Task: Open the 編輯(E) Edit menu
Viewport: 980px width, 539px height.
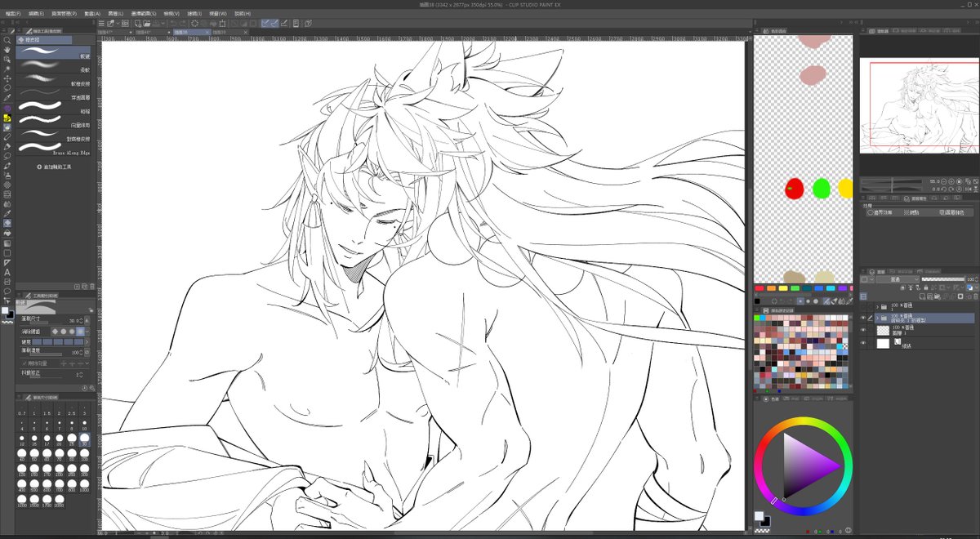Action: pyautogui.click(x=37, y=14)
